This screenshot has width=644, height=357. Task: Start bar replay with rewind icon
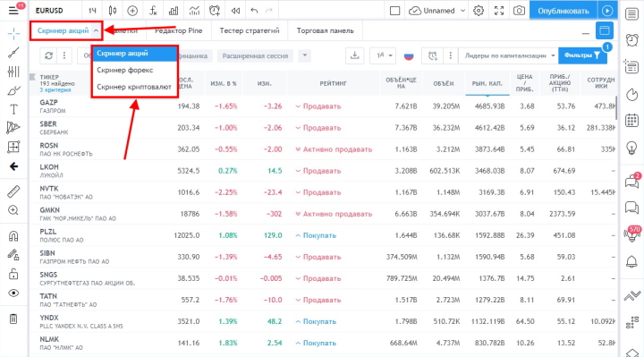pos(235,11)
